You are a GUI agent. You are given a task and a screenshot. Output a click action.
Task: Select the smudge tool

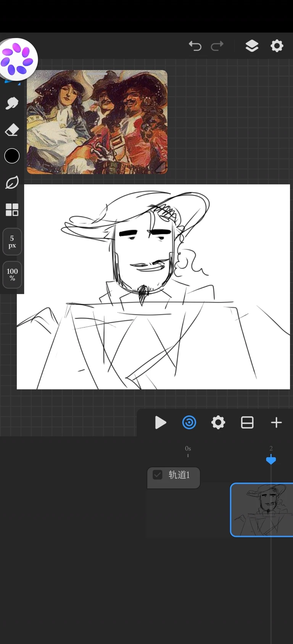tap(12, 103)
